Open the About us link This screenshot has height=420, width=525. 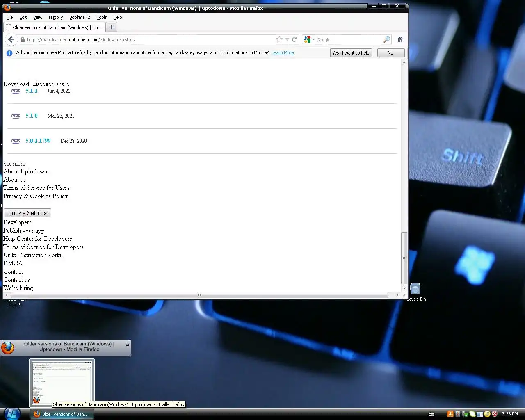coord(14,180)
